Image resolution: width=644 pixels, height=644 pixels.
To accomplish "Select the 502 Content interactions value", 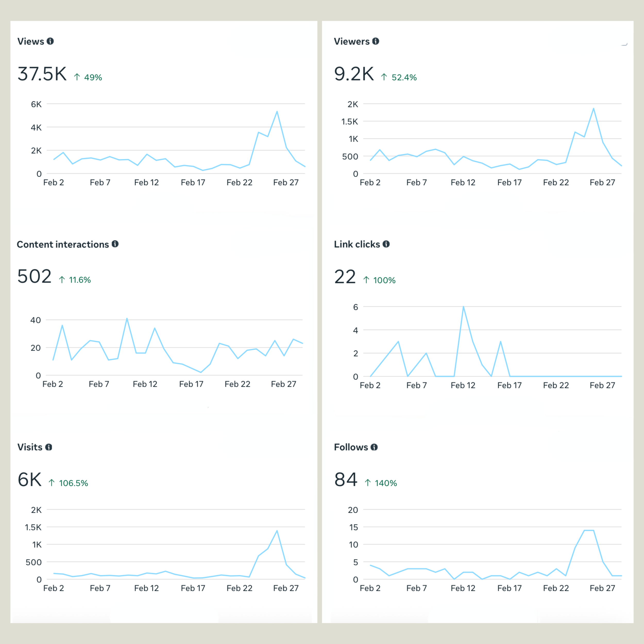I will point(34,276).
